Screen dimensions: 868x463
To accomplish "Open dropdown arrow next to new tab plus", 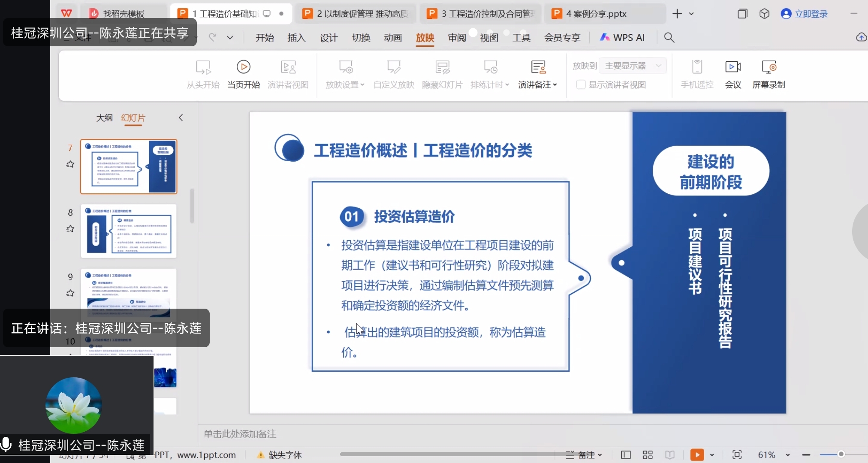I will (x=691, y=14).
